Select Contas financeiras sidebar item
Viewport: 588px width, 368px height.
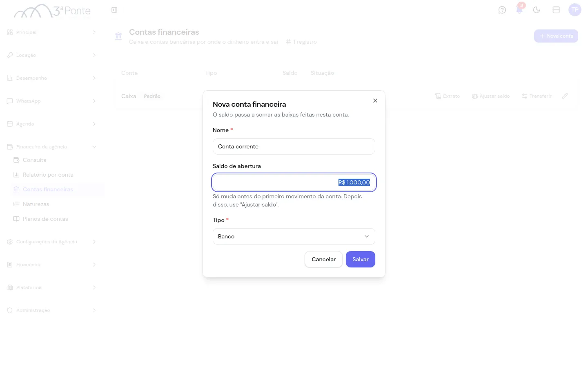tap(57, 189)
